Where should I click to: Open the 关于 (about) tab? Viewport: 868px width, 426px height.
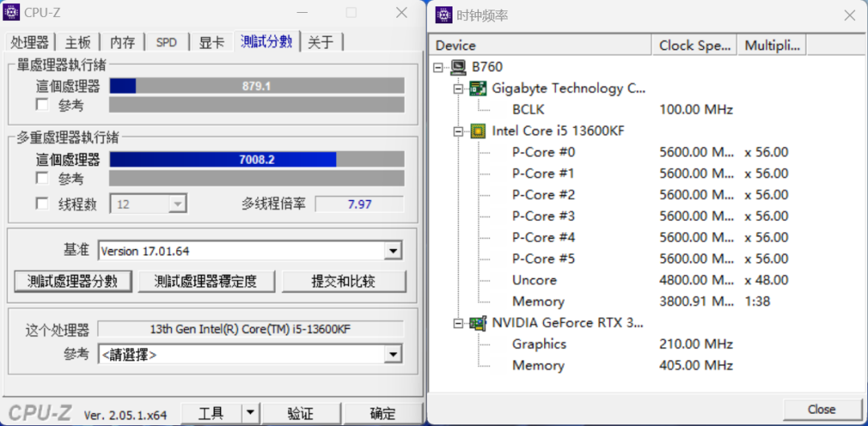321,43
